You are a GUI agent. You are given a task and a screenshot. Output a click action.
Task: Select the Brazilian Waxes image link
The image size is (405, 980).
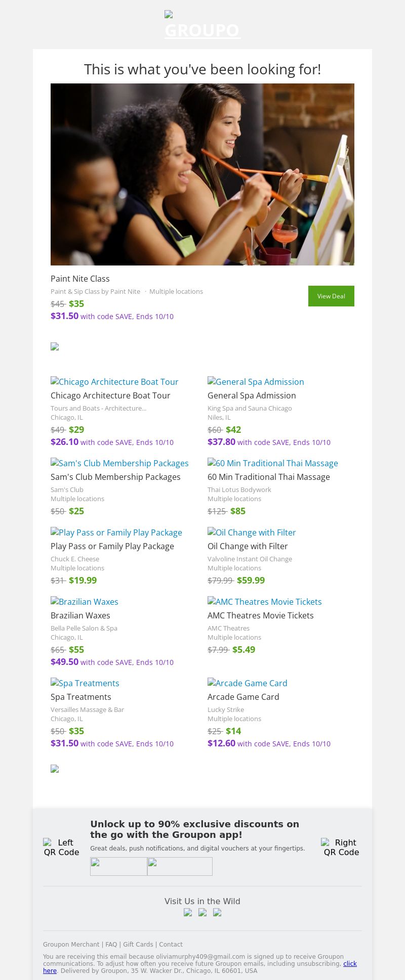[x=84, y=602]
